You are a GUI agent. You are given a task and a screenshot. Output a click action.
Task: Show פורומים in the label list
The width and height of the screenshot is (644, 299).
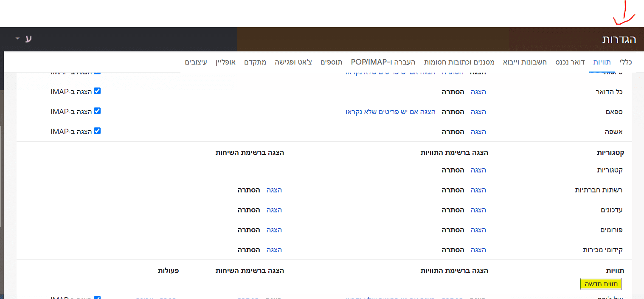(478, 230)
